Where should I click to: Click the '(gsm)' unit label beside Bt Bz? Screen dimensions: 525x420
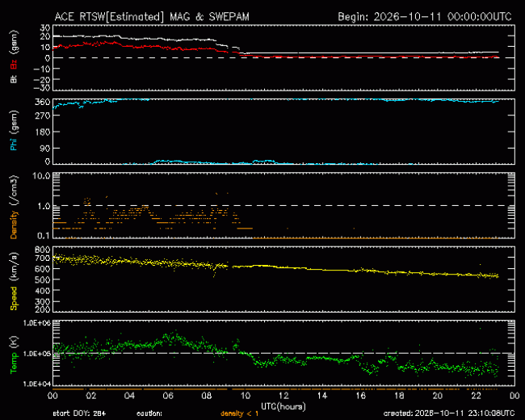tap(14, 43)
